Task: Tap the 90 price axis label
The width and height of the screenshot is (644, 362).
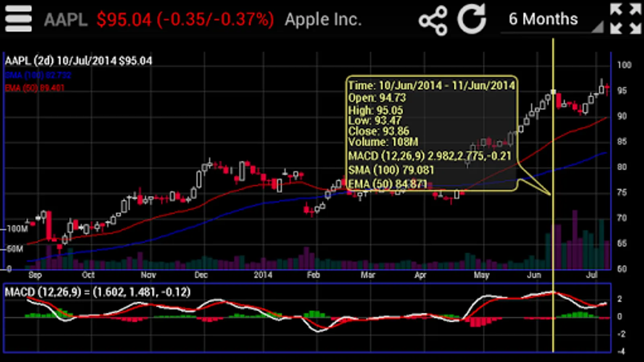Action: (x=622, y=116)
